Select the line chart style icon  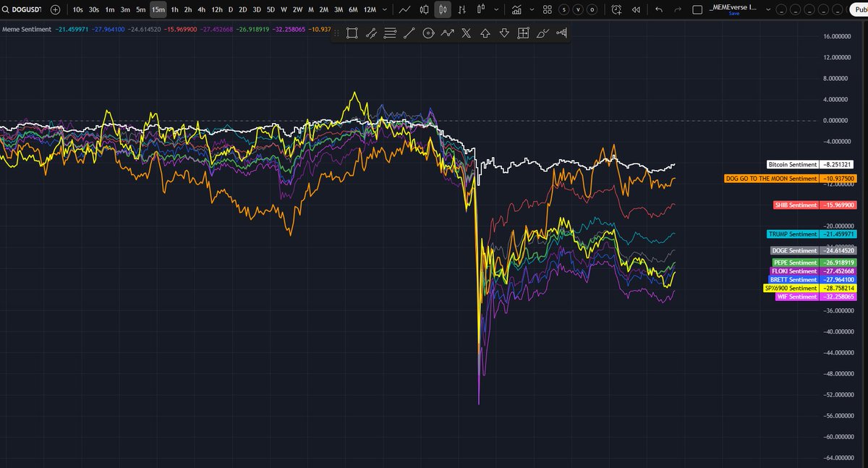click(x=406, y=10)
